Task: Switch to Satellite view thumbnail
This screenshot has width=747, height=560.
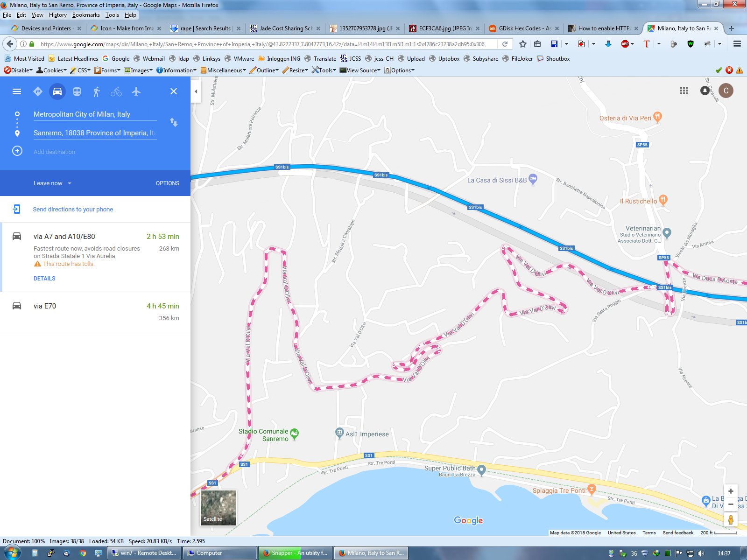Action: click(218, 508)
